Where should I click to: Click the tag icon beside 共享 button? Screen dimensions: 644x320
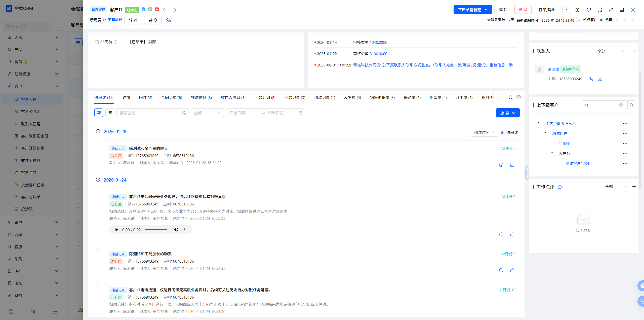(169, 20)
